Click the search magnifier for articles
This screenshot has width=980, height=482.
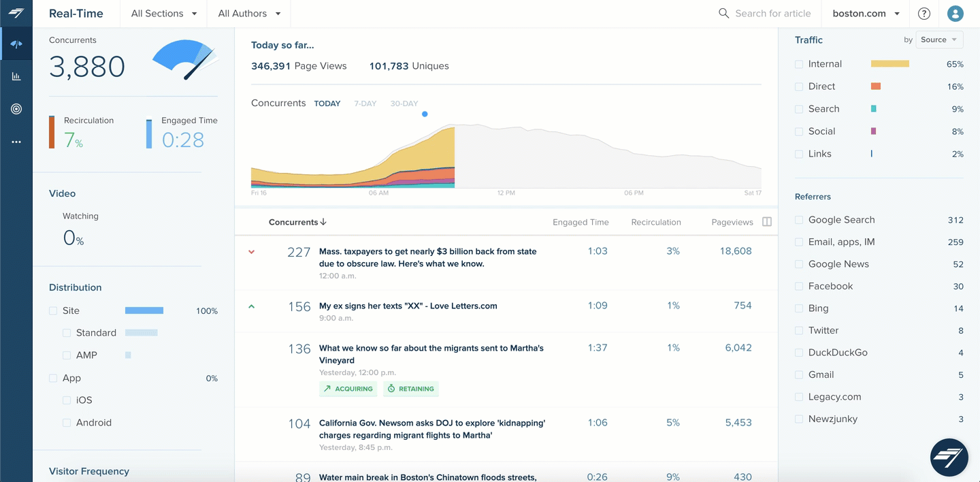pyautogui.click(x=723, y=13)
